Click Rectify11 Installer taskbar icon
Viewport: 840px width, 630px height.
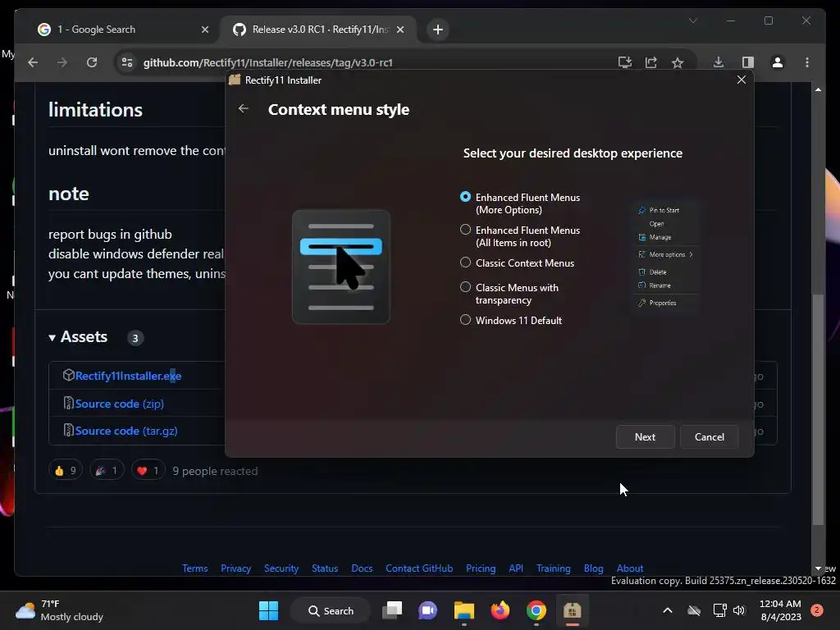tap(572, 610)
